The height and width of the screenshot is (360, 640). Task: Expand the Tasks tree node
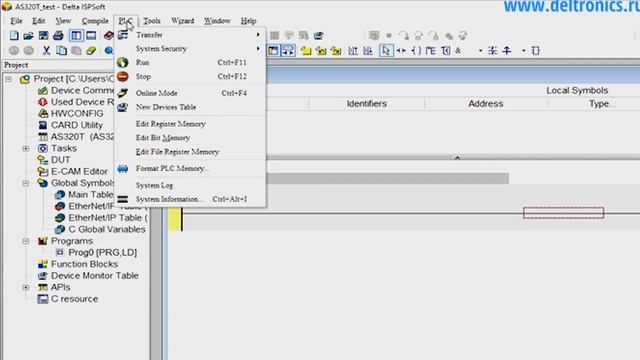point(26,148)
